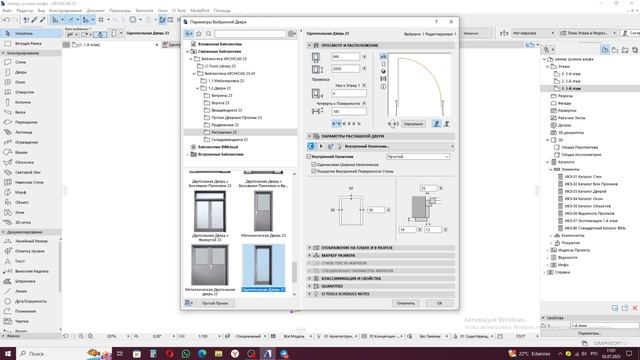Open the Параметры menu
The height and width of the screenshot is (360, 640).
point(120,11)
